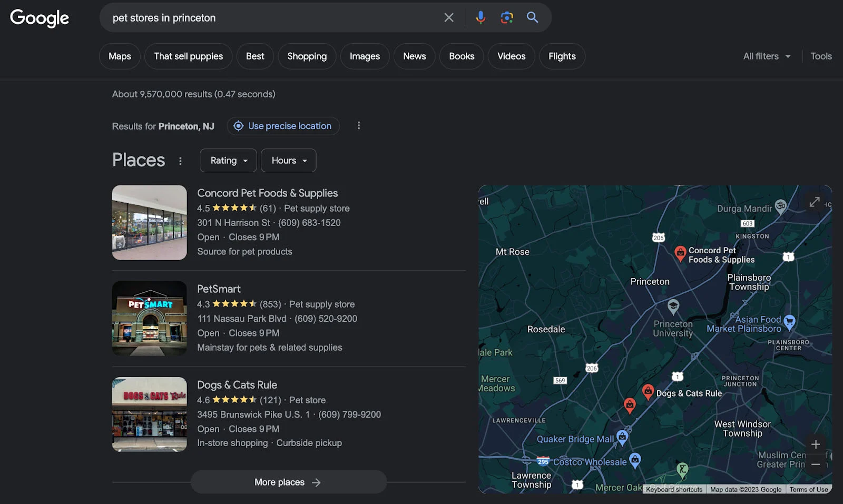Click the target icon in Use precise location
This screenshot has width=843, height=504.
(238, 126)
